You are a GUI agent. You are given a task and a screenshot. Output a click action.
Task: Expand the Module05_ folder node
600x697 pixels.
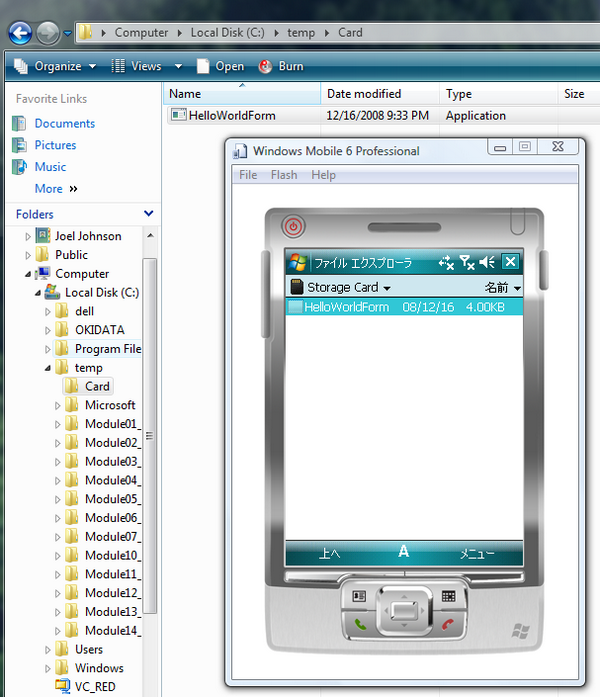point(57,500)
